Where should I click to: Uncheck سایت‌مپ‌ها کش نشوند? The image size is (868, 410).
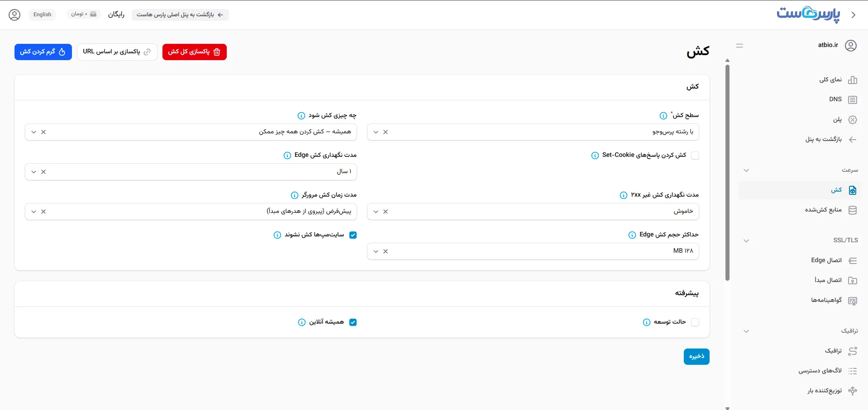353,235
